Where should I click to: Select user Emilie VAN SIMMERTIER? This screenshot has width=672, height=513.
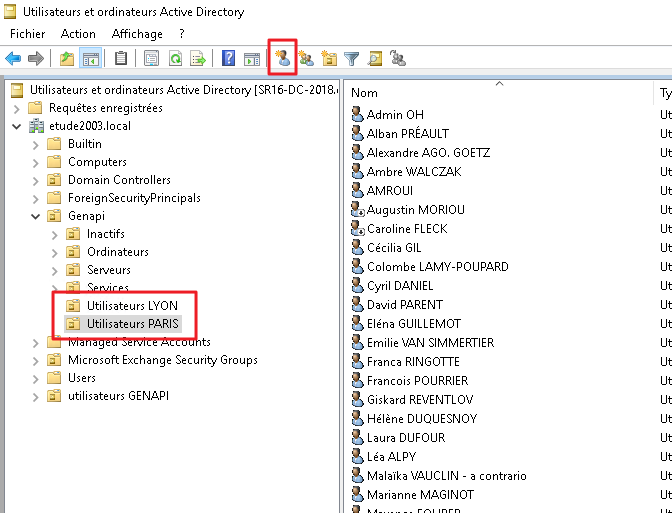(x=430, y=343)
